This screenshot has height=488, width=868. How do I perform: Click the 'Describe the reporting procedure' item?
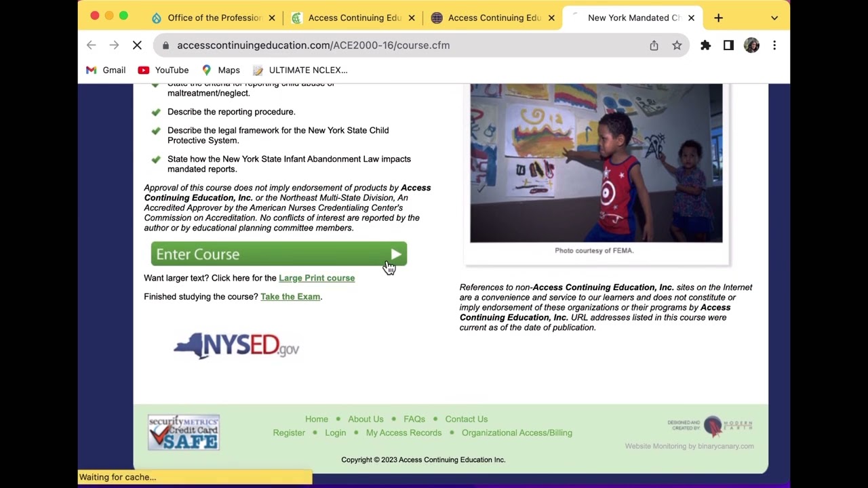pyautogui.click(x=231, y=112)
